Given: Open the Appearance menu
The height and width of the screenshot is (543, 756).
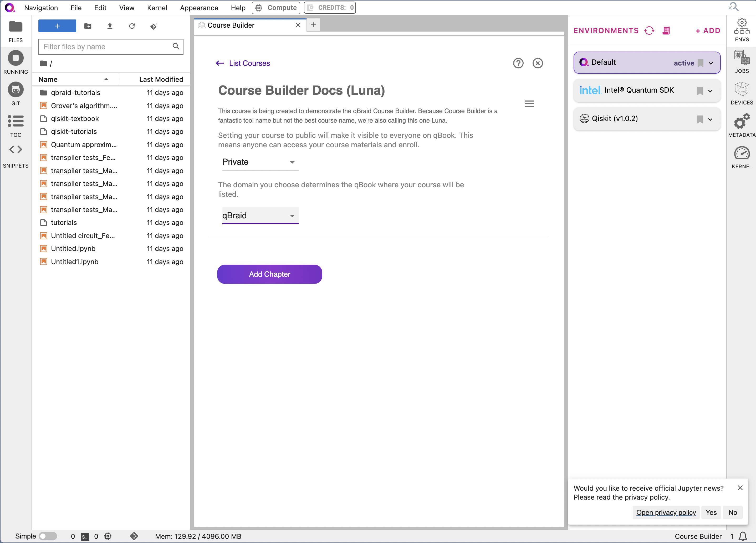Looking at the screenshot, I should pyautogui.click(x=199, y=8).
